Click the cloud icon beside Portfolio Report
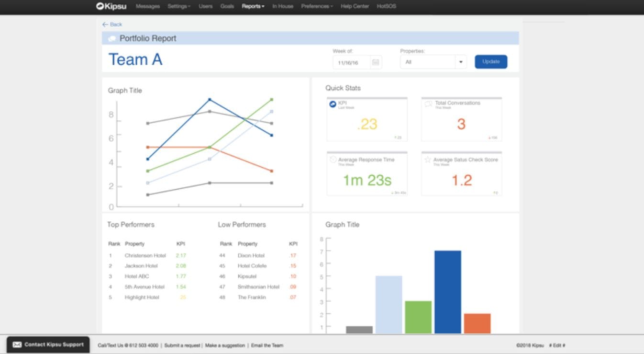 112,38
